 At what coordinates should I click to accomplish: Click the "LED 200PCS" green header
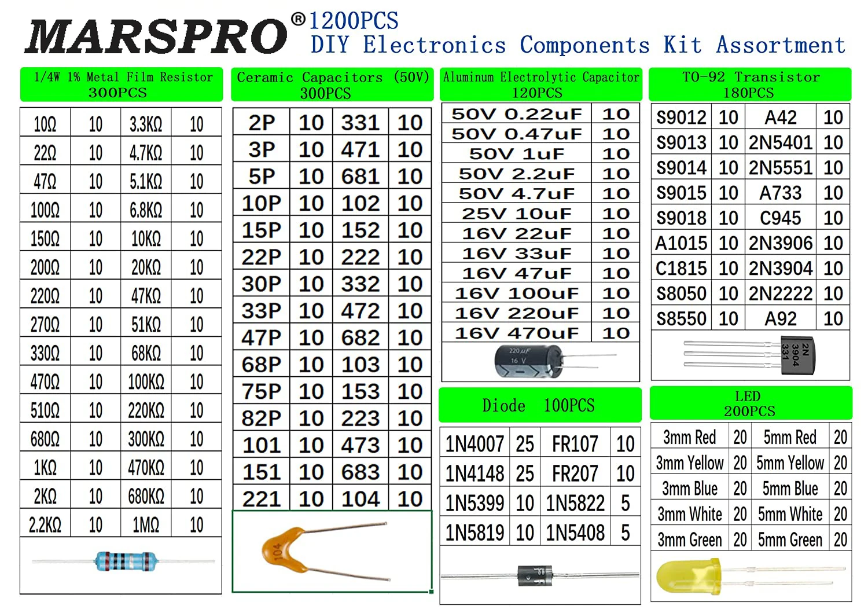(x=751, y=403)
